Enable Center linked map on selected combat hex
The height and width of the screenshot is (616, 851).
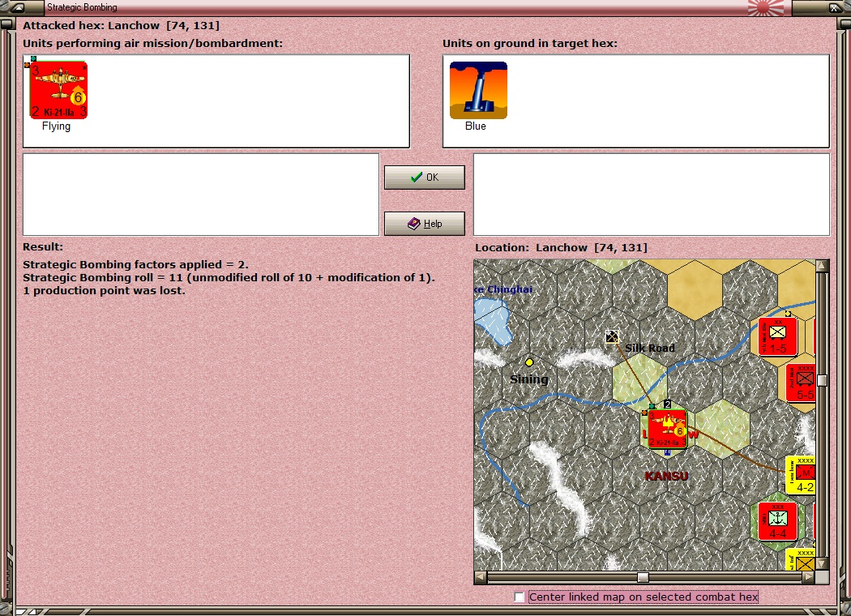click(x=520, y=597)
